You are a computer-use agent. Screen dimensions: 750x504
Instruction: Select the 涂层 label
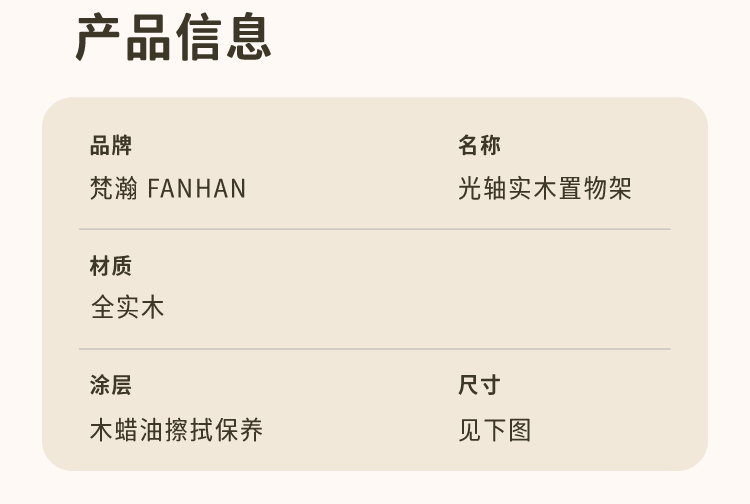(110, 385)
